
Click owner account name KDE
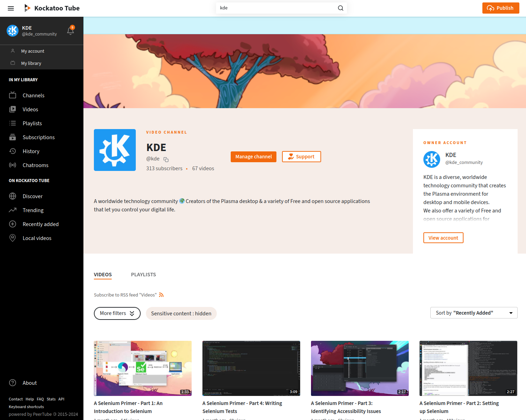click(451, 155)
